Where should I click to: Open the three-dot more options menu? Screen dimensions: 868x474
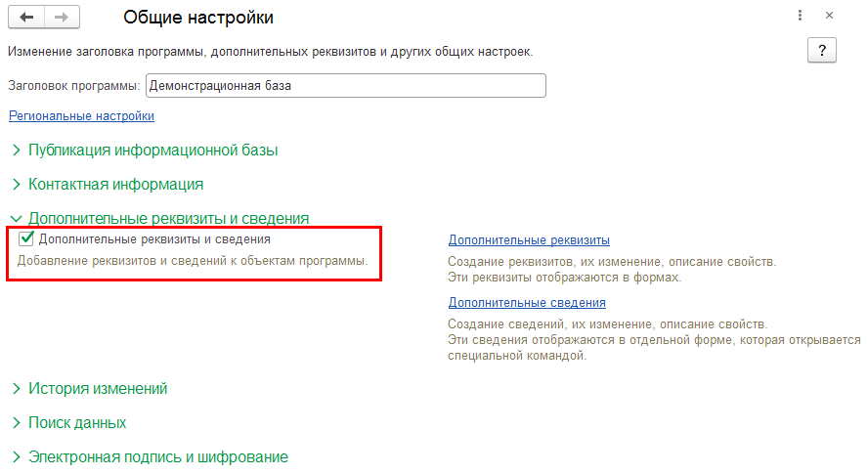800,16
